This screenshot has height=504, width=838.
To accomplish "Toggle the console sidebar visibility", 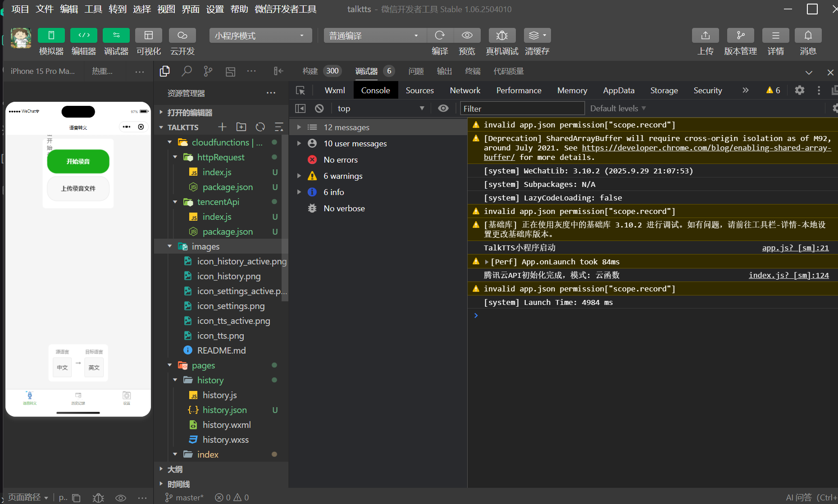I will [301, 109].
